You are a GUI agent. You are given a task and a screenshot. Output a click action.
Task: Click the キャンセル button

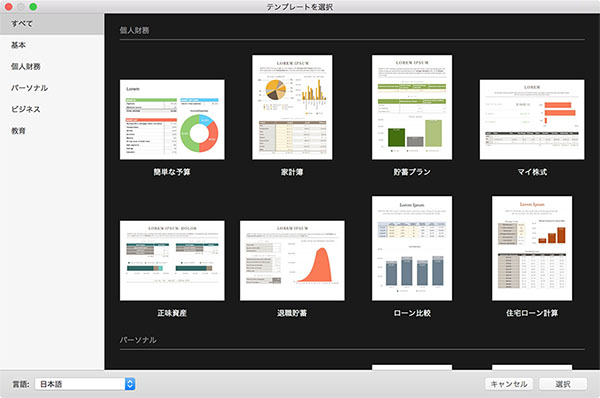click(x=509, y=384)
